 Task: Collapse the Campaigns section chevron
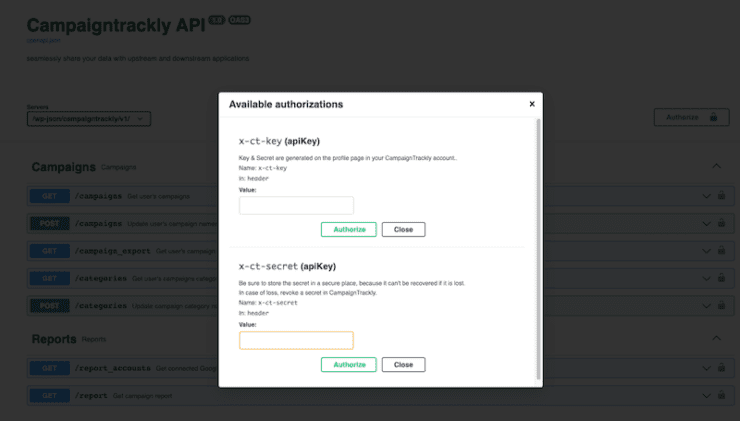click(x=716, y=167)
